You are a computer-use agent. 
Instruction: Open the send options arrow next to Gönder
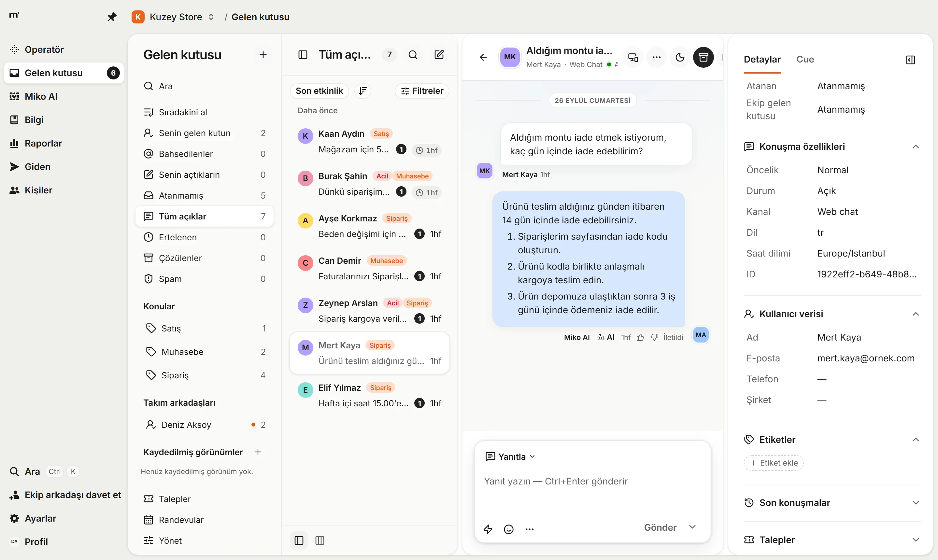(x=692, y=527)
